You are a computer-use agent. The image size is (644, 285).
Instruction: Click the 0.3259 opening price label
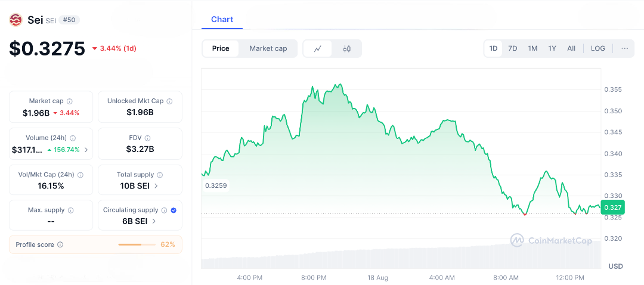click(x=215, y=185)
